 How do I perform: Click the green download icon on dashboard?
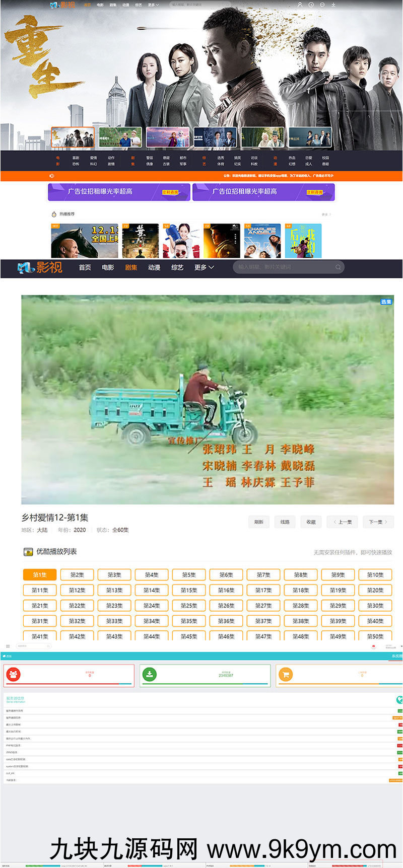(x=150, y=674)
